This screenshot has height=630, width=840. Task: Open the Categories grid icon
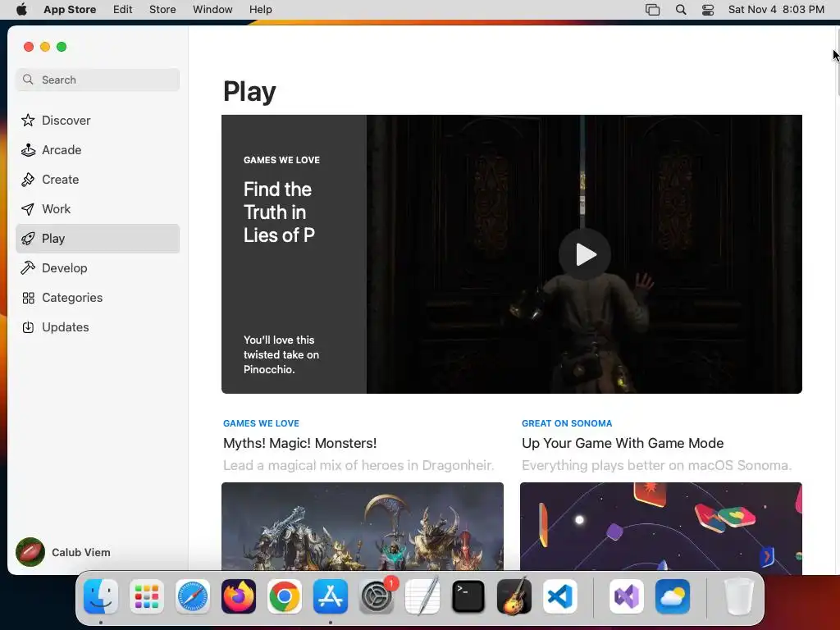coord(29,298)
